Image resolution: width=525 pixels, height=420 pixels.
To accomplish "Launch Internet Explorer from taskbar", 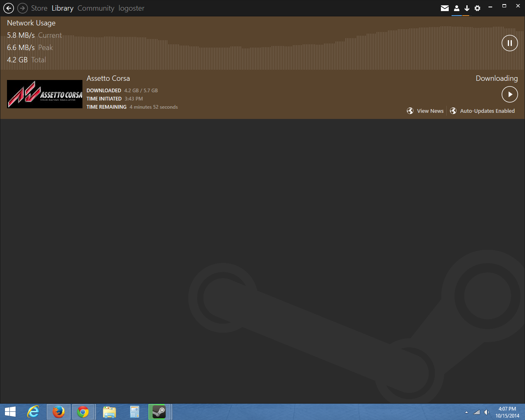I will click(33, 412).
